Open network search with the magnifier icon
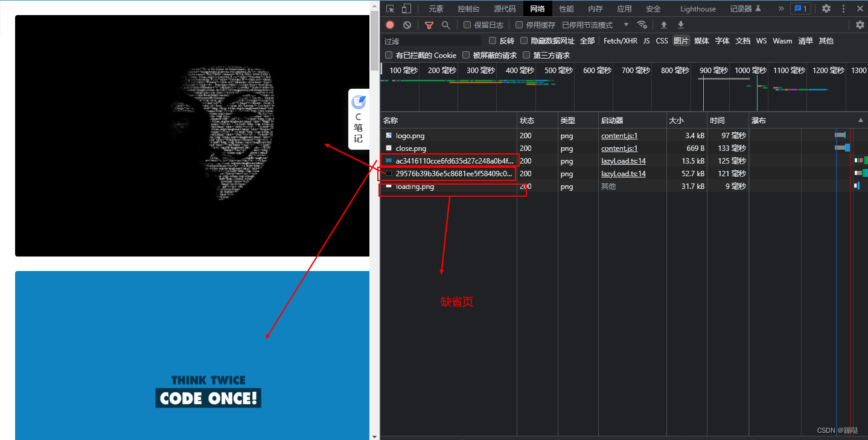Image resolution: width=868 pixels, height=440 pixels. [x=445, y=25]
